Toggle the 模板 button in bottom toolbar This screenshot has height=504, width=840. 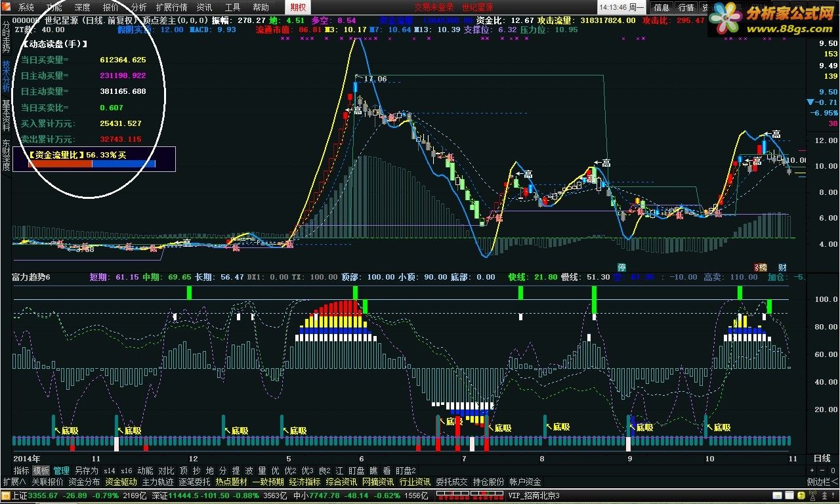coord(41,471)
